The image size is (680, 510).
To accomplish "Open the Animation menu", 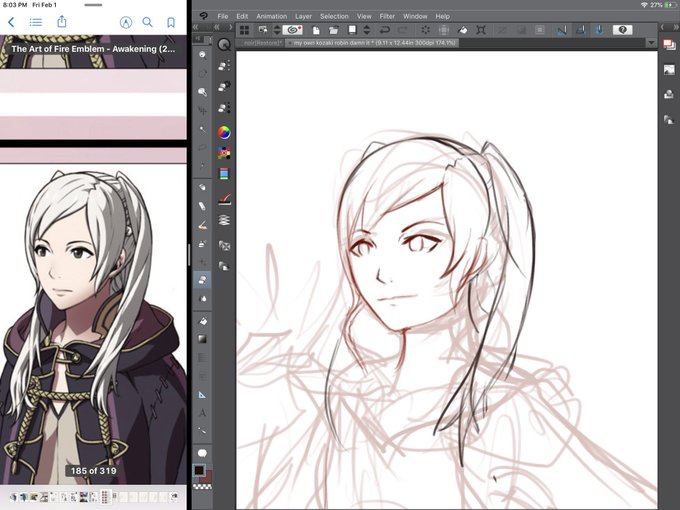I will pyautogui.click(x=271, y=16).
